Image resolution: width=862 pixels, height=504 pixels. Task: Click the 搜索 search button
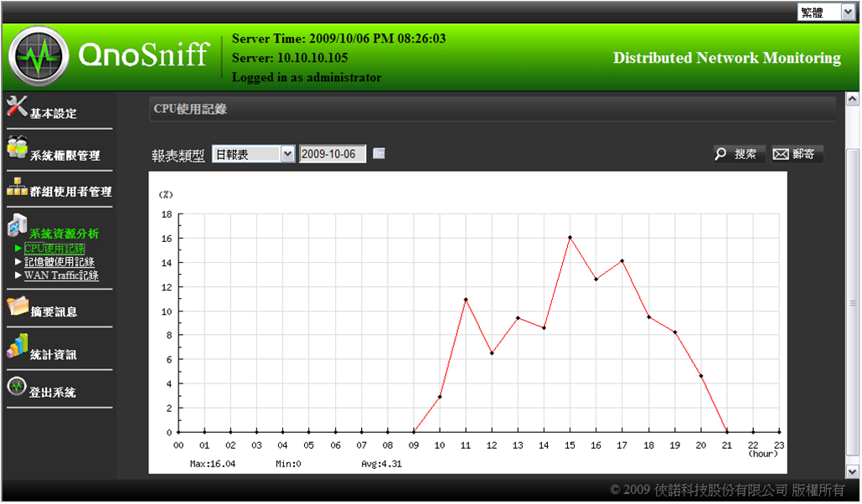click(x=739, y=154)
